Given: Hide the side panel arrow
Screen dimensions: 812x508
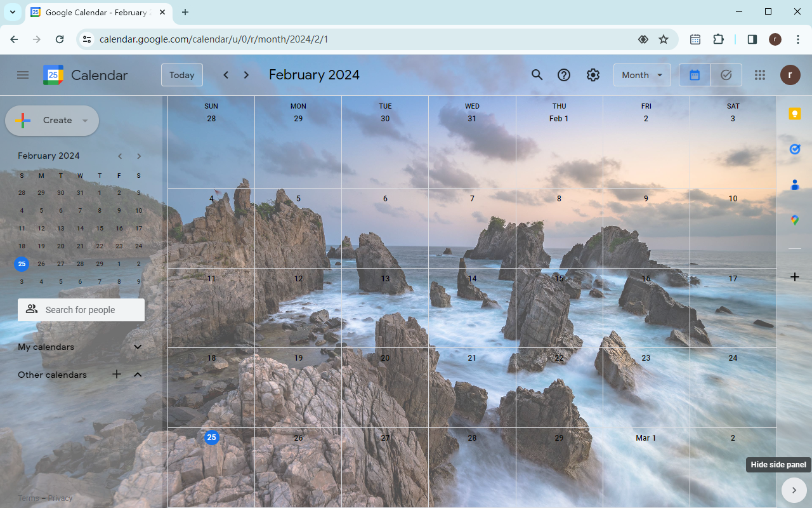Looking at the screenshot, I should [794, 490].
